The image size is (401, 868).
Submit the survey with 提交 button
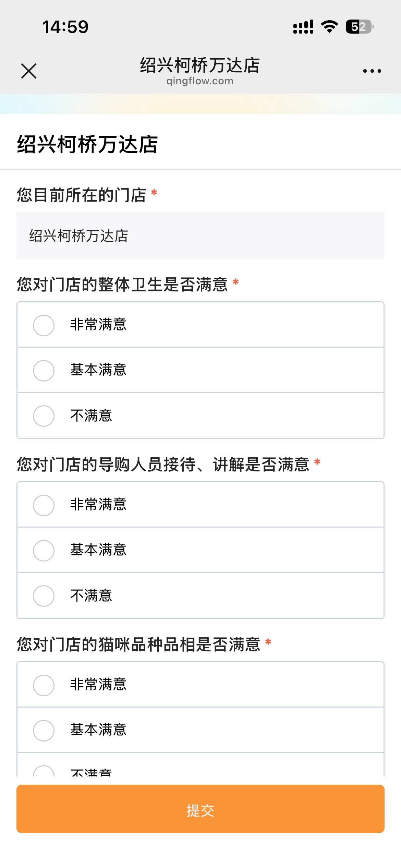pyautogui.click(x=200, y=809)
